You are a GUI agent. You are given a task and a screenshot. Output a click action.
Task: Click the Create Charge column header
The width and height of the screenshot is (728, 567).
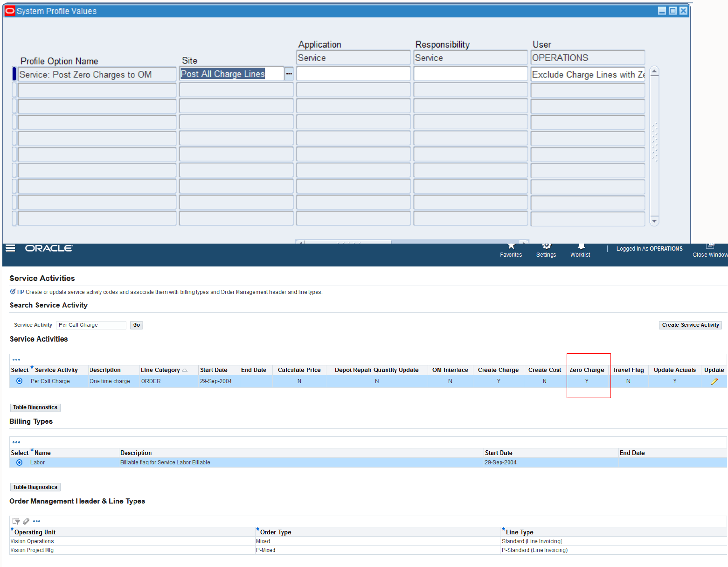[498, 370]
